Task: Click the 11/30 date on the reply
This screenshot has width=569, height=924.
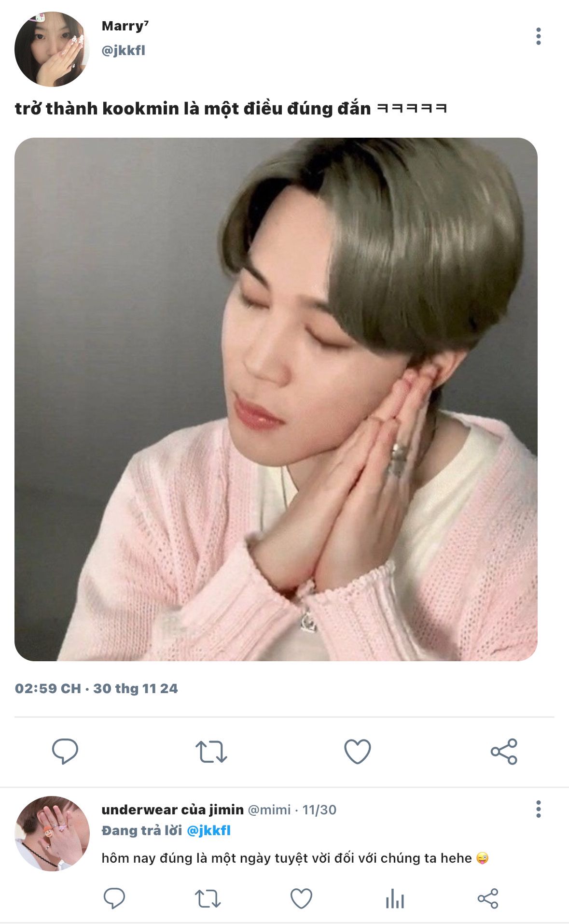Action: (x=319, y=810)
